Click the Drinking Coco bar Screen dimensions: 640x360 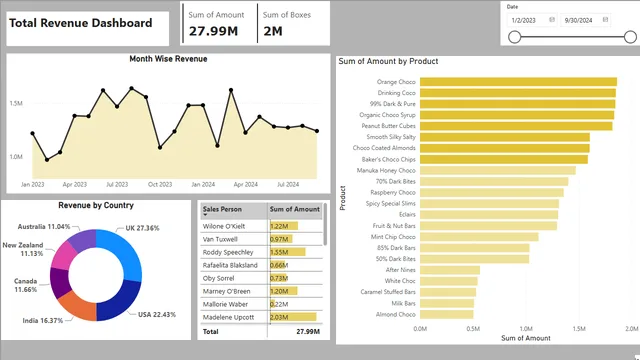point(518,93)
